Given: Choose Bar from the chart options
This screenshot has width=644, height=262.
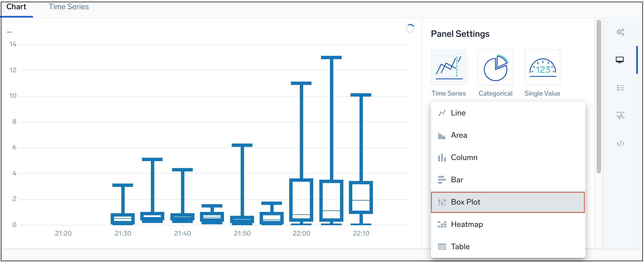Looking at the screenshot, I should (x=457, y=179).
